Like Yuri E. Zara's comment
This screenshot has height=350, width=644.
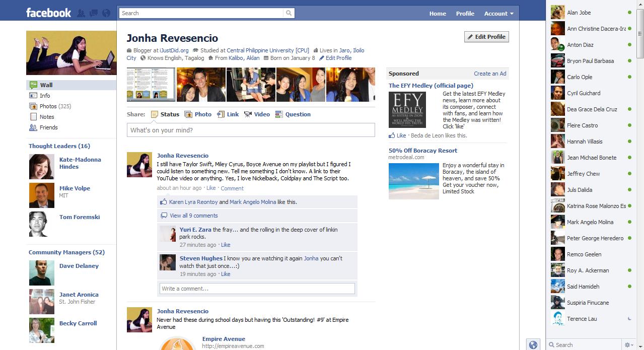coord(226,245)
